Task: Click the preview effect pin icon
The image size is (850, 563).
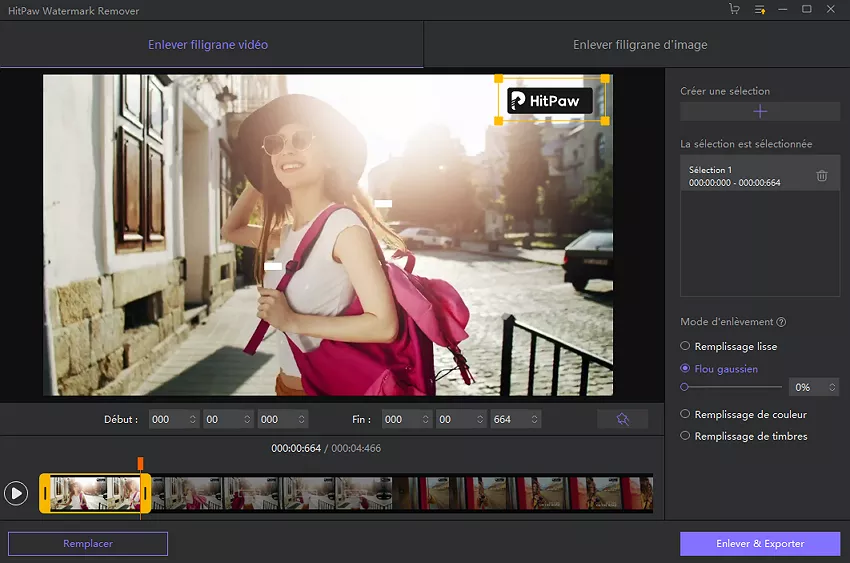Action: [x=622, y=419]
